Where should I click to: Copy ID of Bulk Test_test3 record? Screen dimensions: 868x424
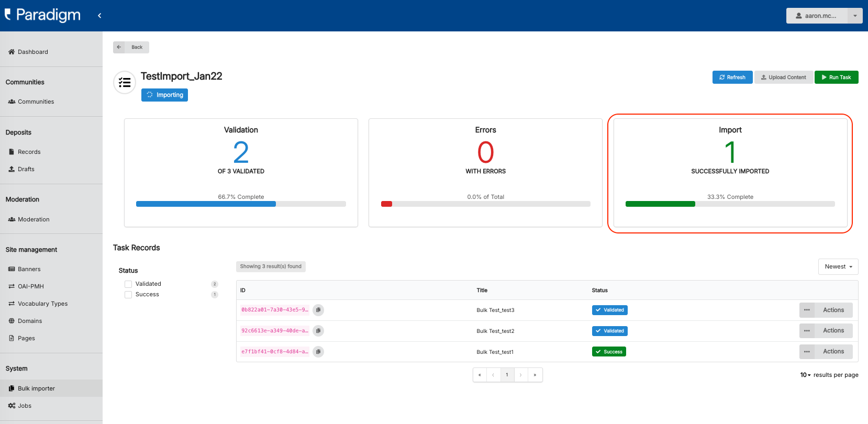point(318,310)
